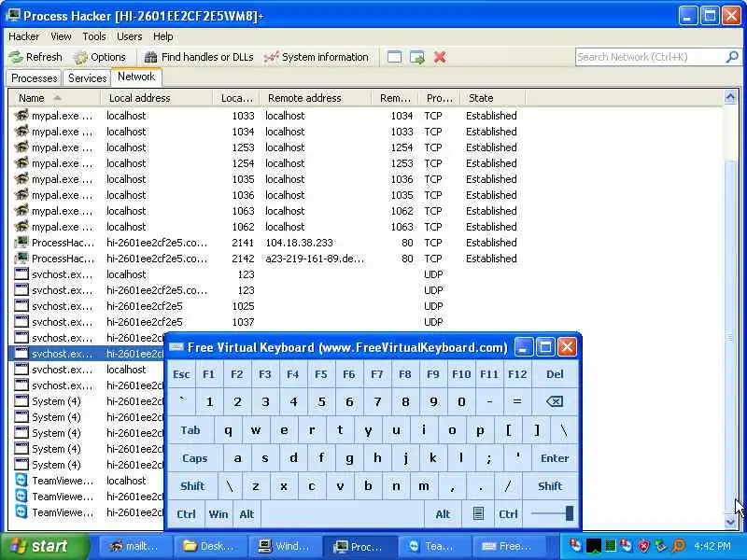Click the Start button
This screenshot has height=560, width=747.
click(44, 546)
